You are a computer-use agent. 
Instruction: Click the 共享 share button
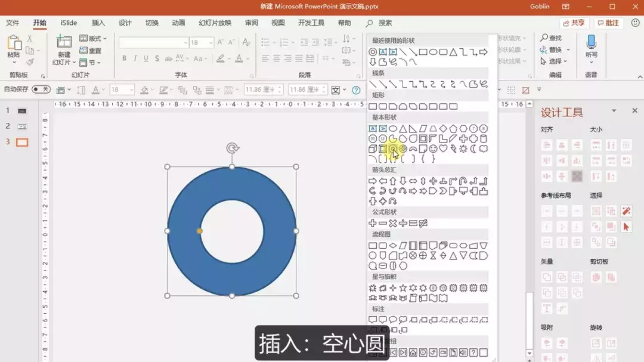pyautogui.click(x=574, y=23)
